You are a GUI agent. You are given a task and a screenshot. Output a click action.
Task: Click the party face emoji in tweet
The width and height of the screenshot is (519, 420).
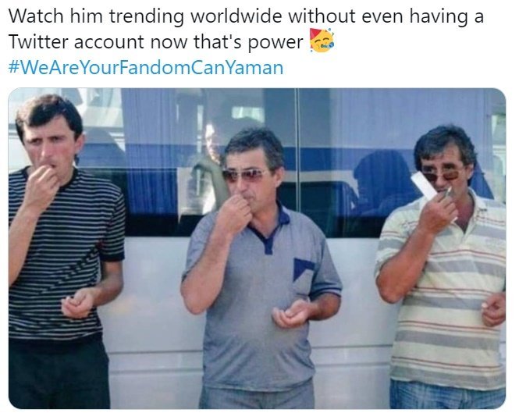click(321, 41)
